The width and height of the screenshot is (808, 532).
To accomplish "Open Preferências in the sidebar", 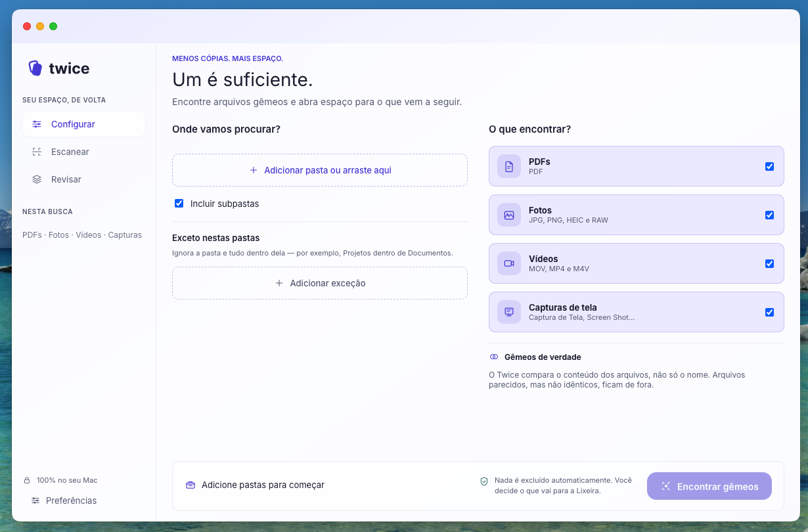I will 64,500.
